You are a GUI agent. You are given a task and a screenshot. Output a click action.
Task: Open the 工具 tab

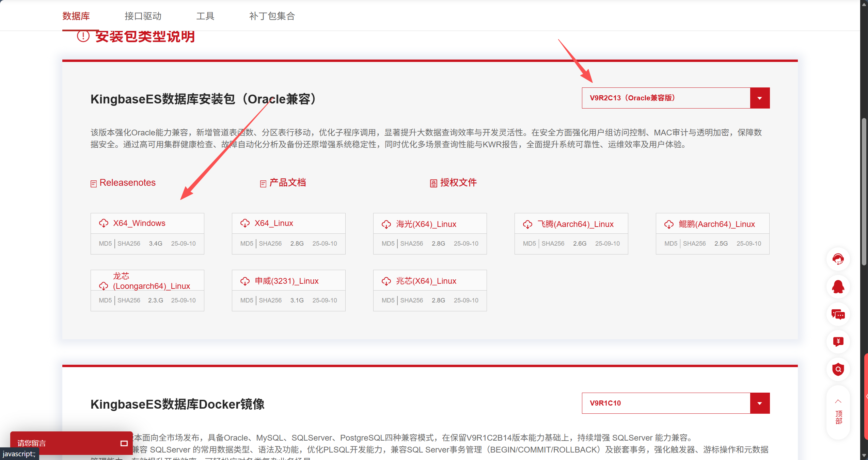(x=205, y=16)
